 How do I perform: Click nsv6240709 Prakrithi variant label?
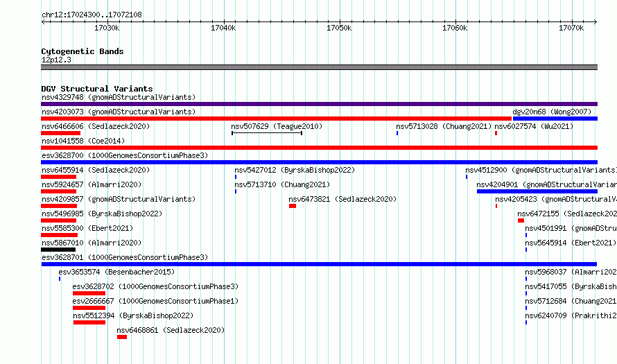coord(571,315)
